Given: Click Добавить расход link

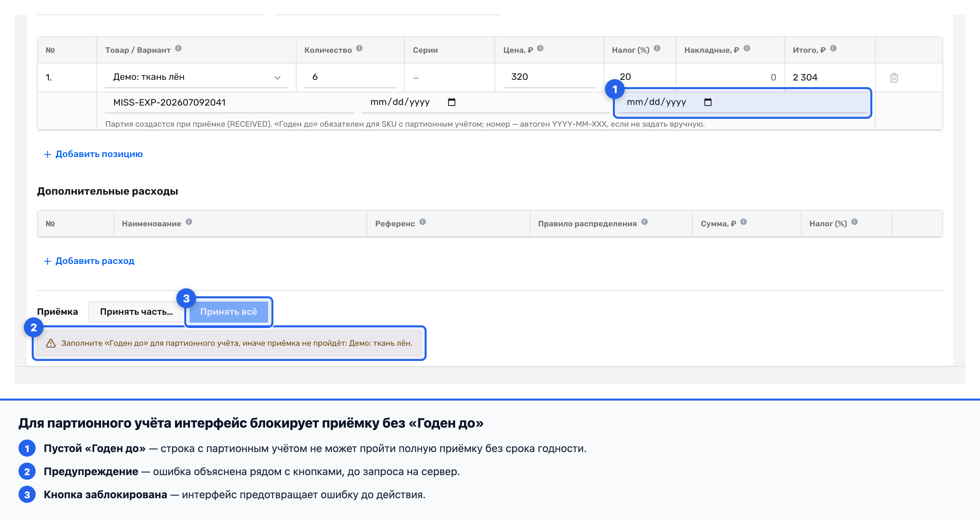Looking at the screenshot, I should 89,261.
